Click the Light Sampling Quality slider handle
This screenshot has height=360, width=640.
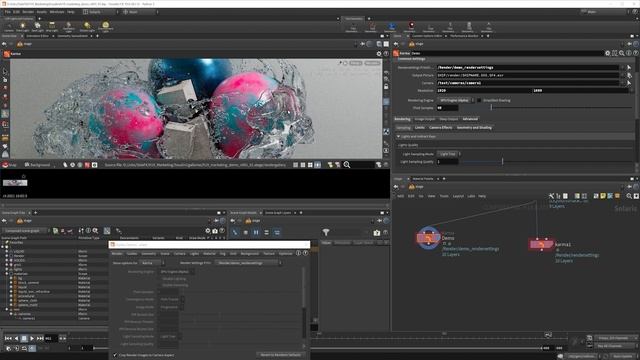click(502, 162)
